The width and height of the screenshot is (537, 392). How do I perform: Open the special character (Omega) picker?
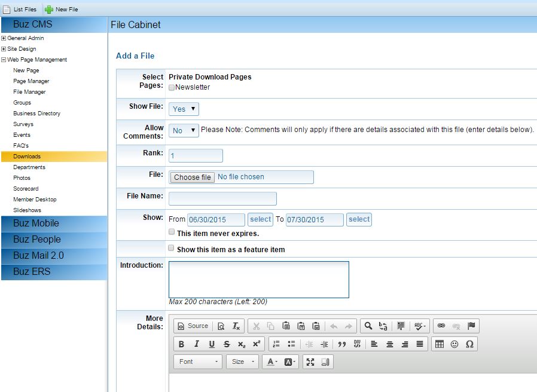click(x=469, y=344)
